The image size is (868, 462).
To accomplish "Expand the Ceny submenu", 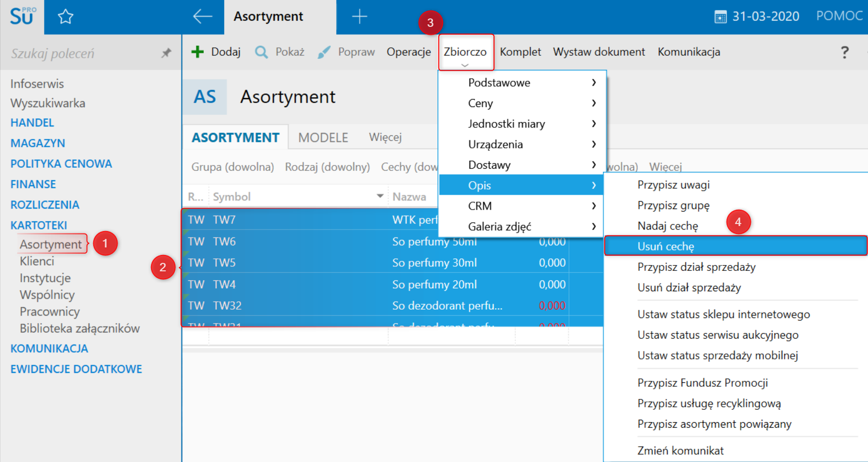I will [522, 103].
